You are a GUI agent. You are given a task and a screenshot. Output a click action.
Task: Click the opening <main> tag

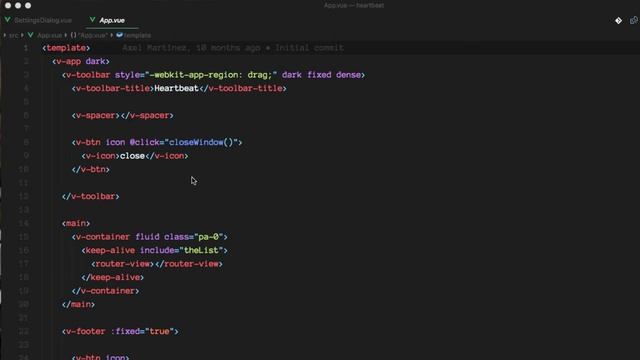[76, 223]
